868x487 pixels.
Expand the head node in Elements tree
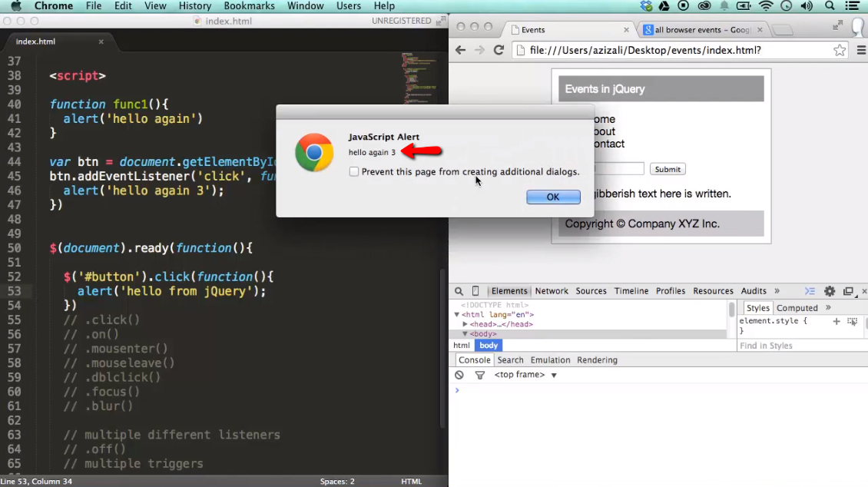pyautogui.click(x=465, y=324)
